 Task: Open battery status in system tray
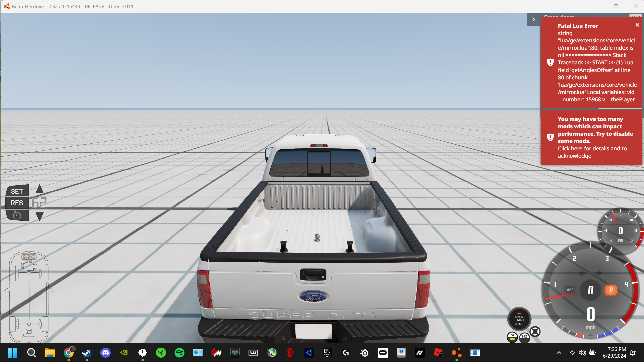coord(593,353)
